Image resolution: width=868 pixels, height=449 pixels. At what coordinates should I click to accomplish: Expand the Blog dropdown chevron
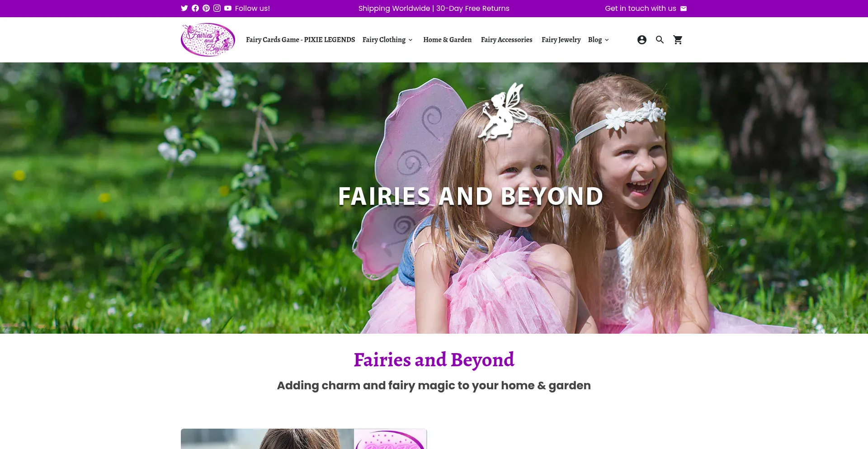pyautogui.click(x=607, y=40)
